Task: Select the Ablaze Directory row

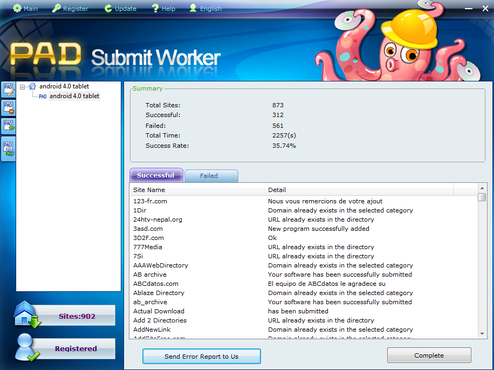Action: pos(304,293)
